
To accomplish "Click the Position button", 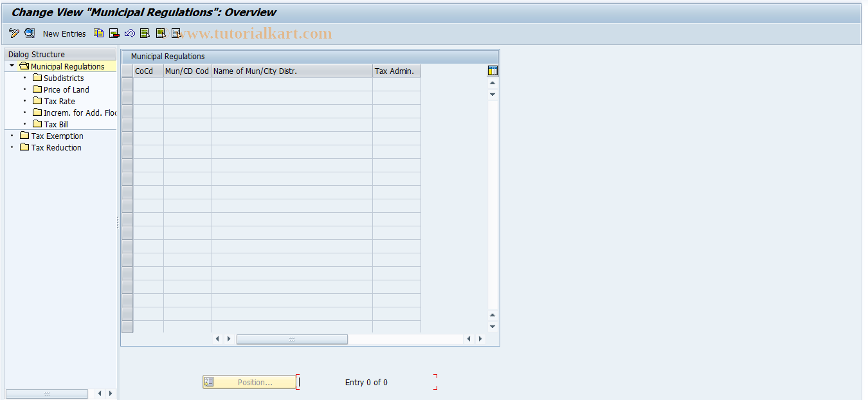I will pyautogui.click(x=251, y=381).
